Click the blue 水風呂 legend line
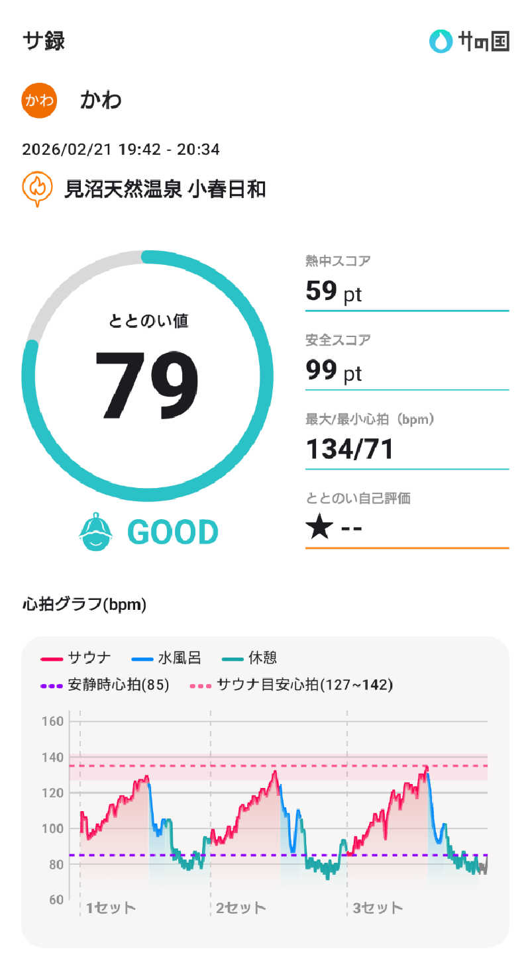 [142, 658]
